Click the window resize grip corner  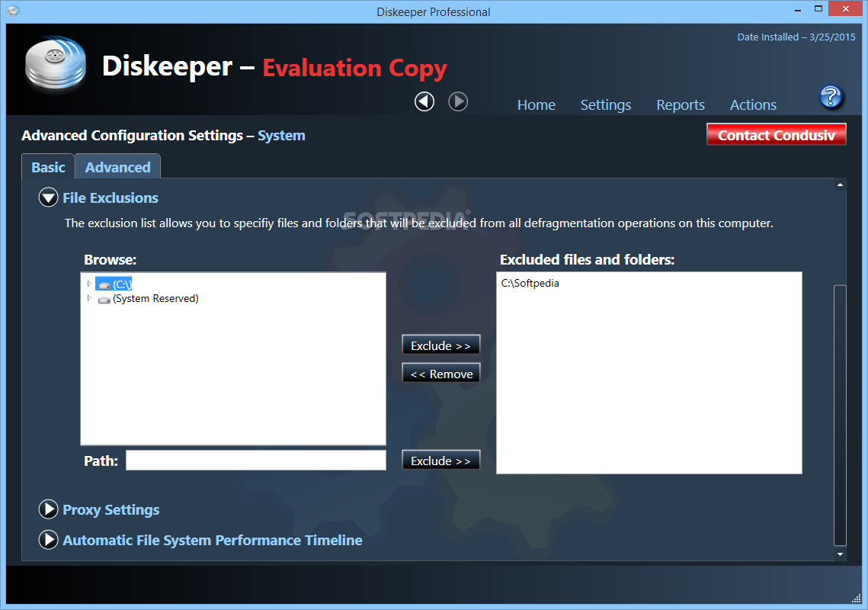point(856,598)
